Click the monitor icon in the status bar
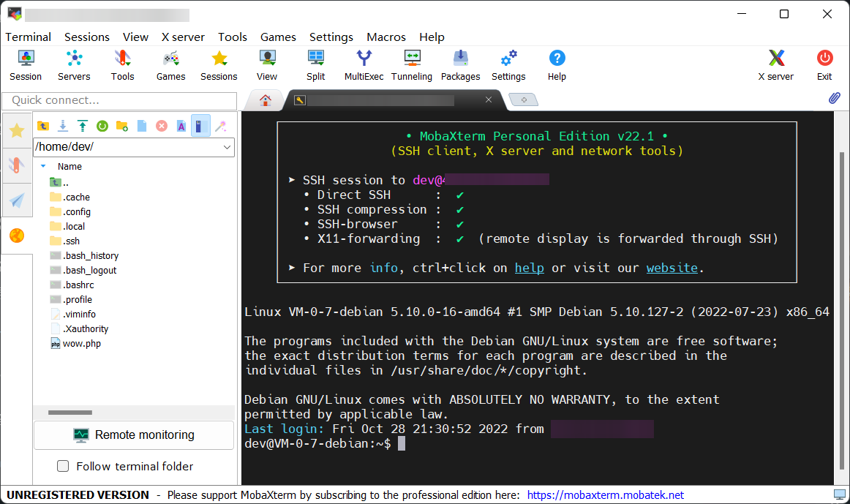 (x=839, y=494)
